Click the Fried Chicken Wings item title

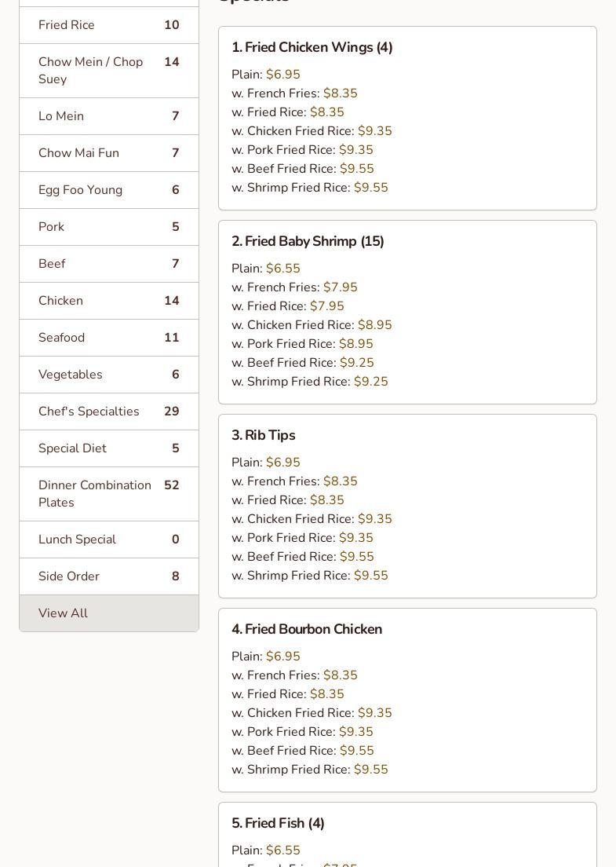[312, 48]
